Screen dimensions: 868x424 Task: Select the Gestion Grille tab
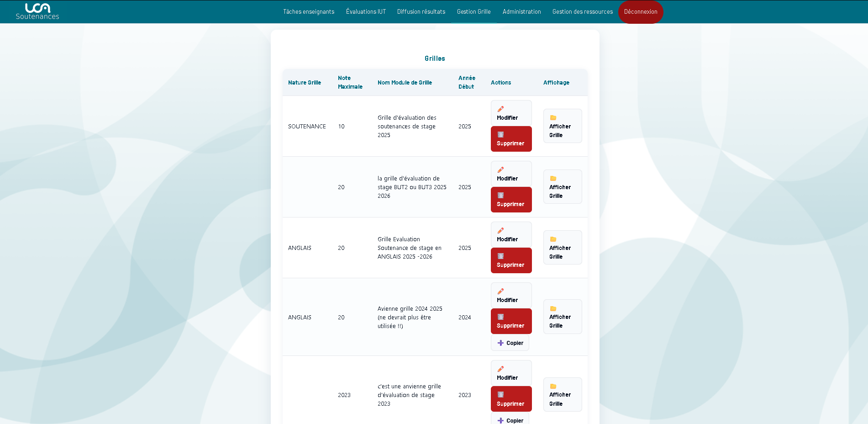pyautogui.click(x=473, y=11)
